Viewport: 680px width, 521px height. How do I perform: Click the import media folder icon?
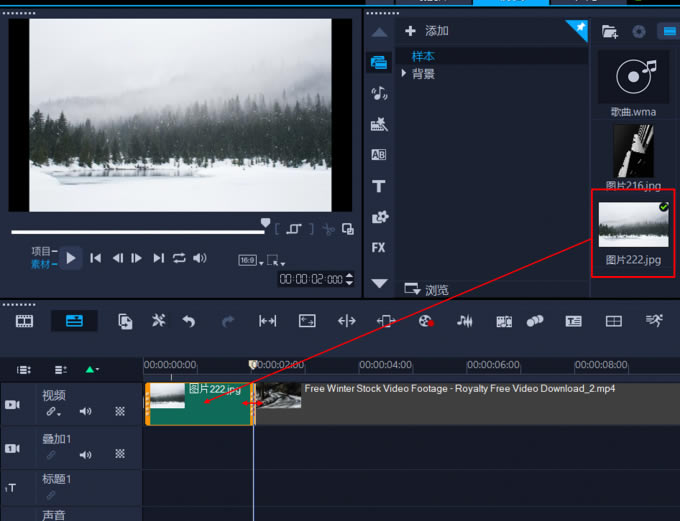609,31
